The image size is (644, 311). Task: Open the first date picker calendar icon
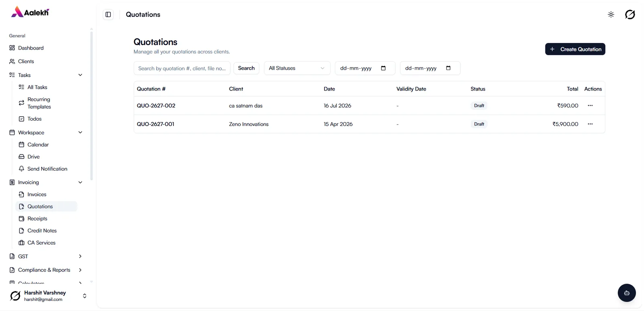pyautogui.click(x=383, y=68)
